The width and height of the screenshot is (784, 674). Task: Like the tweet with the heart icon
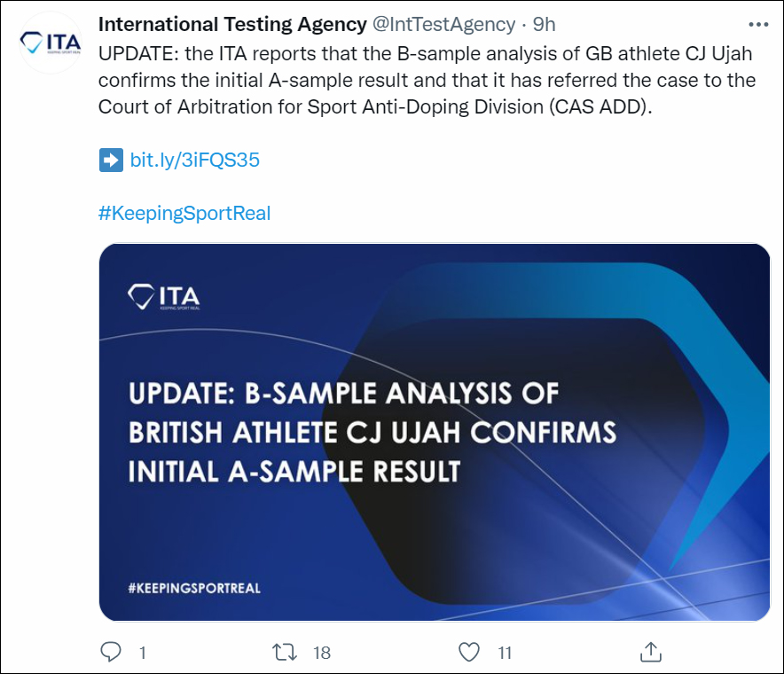point(469,652)
